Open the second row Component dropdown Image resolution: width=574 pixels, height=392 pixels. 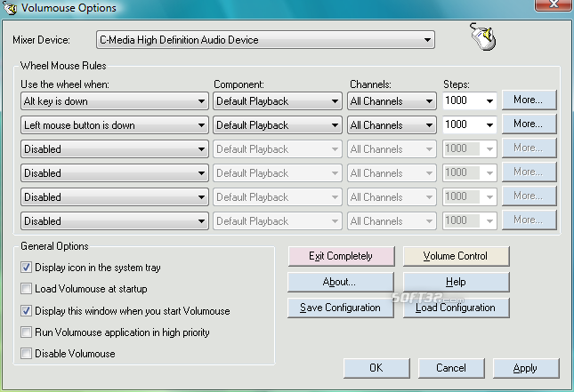click(277, 125)
